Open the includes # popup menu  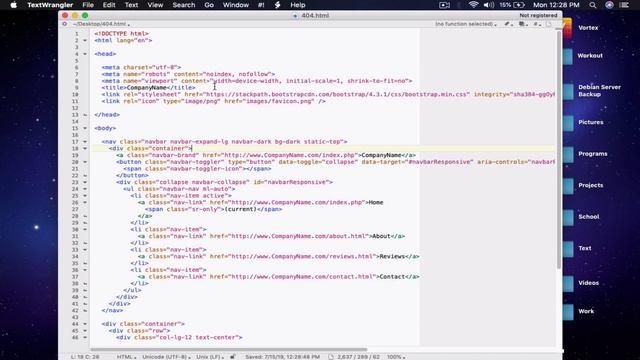click(537, 24)
